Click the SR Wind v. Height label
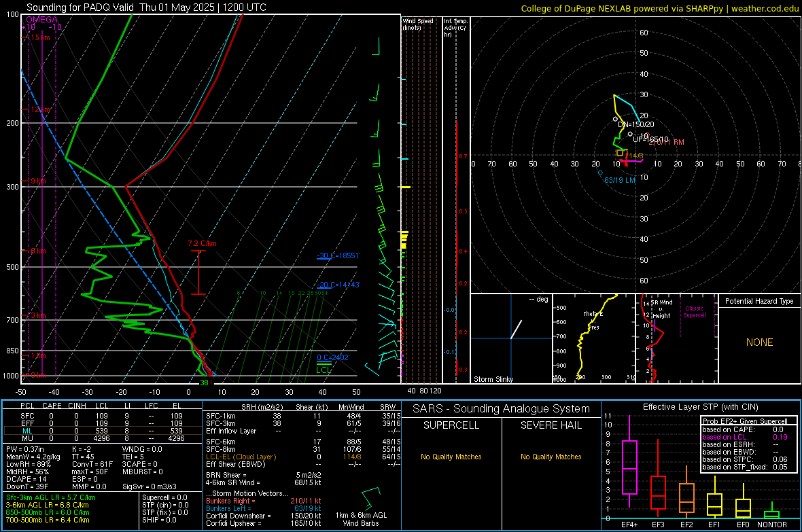This screenshot has width=802, height=532. pyautogui.click(x=662, y=309)
